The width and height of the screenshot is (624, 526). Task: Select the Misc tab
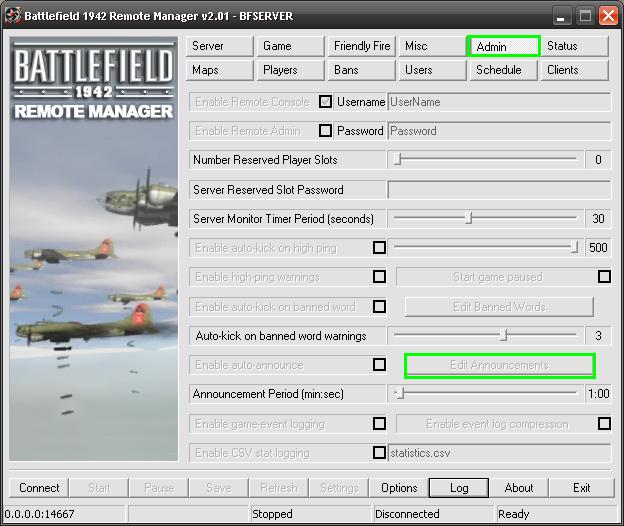tap(432, 46)
